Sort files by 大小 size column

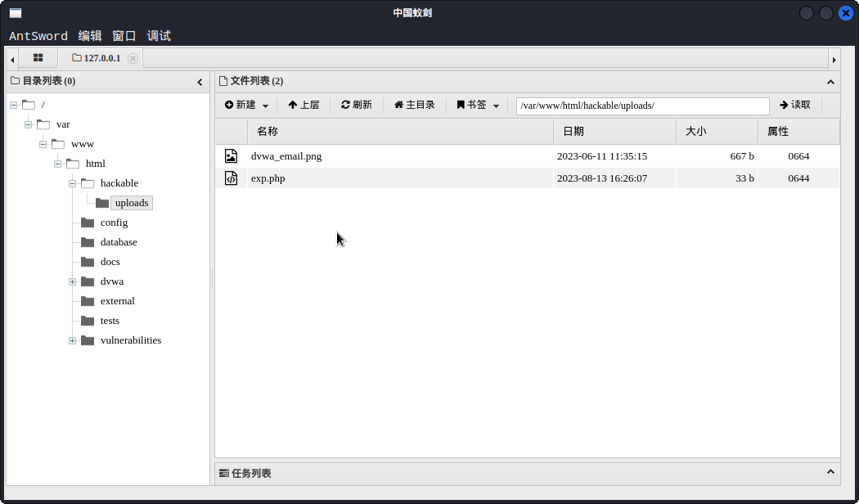coord(716,132)
